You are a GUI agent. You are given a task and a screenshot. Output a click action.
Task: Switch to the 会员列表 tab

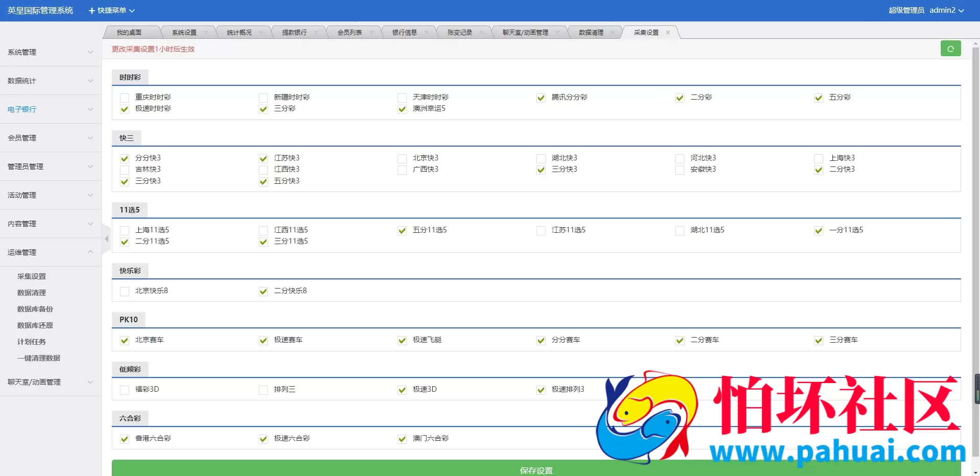350,32
